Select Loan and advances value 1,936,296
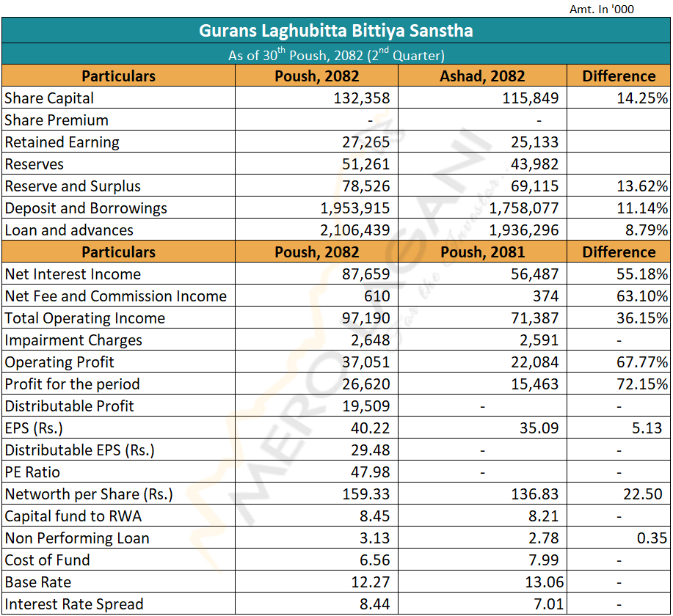This screenshot has height=616, width=673. pos(524,230)
